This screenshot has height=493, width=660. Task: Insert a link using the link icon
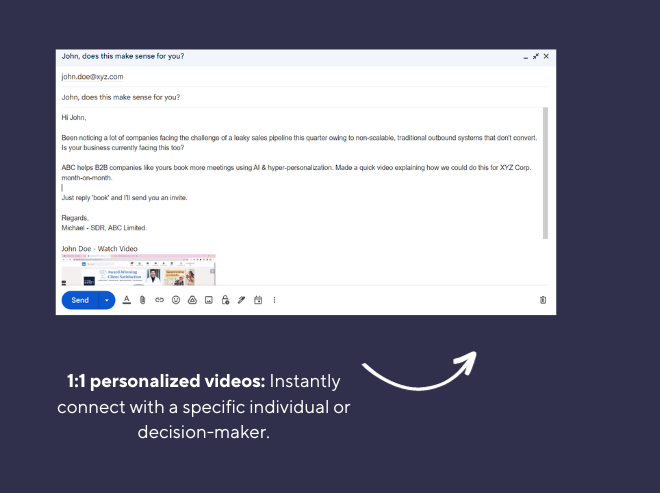(159, 300)
